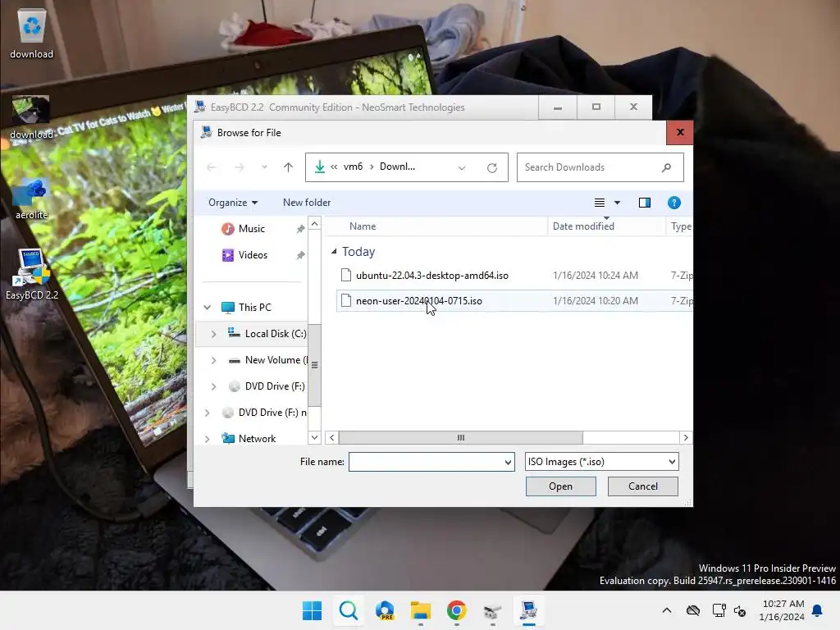Open the download image thumbnail on desktop
The image size is (840, 630).
pyautogui.click(x=30, y=116)
